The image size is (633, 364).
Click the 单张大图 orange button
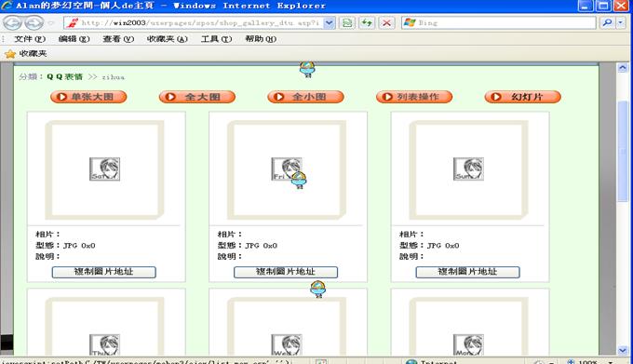tap(88, 97)
